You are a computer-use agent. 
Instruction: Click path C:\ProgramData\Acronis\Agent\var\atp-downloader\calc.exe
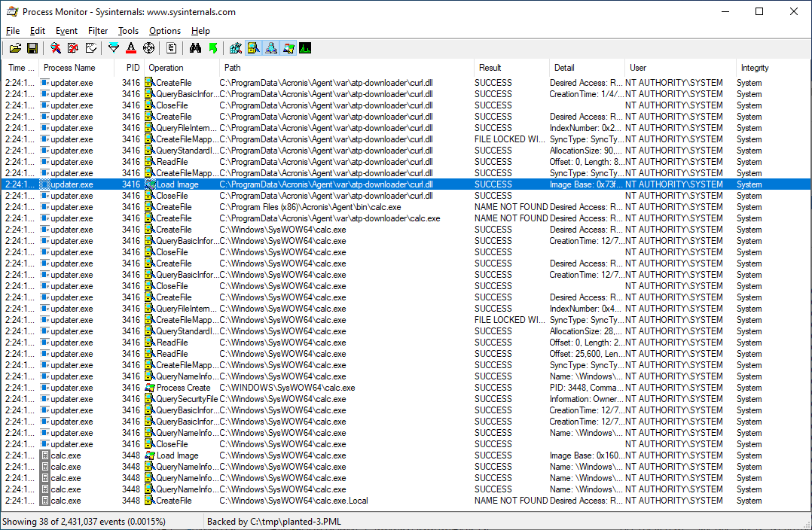[x=330, y=218]
